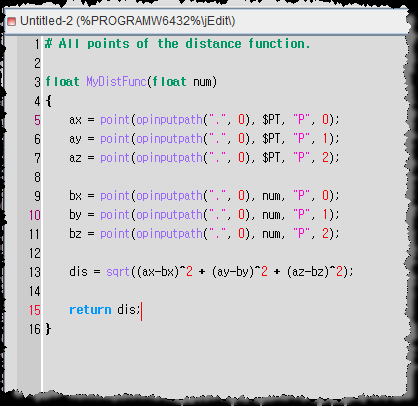Viewport: 418px width, 406px height.
Task: Click the Untitled-2 window title text
Action: [127, 21]
